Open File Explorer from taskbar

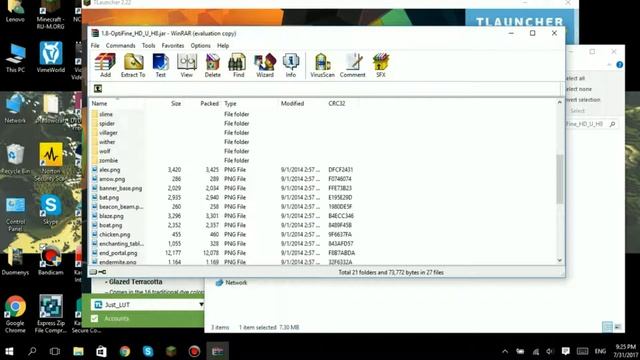[x=78, y=351]
